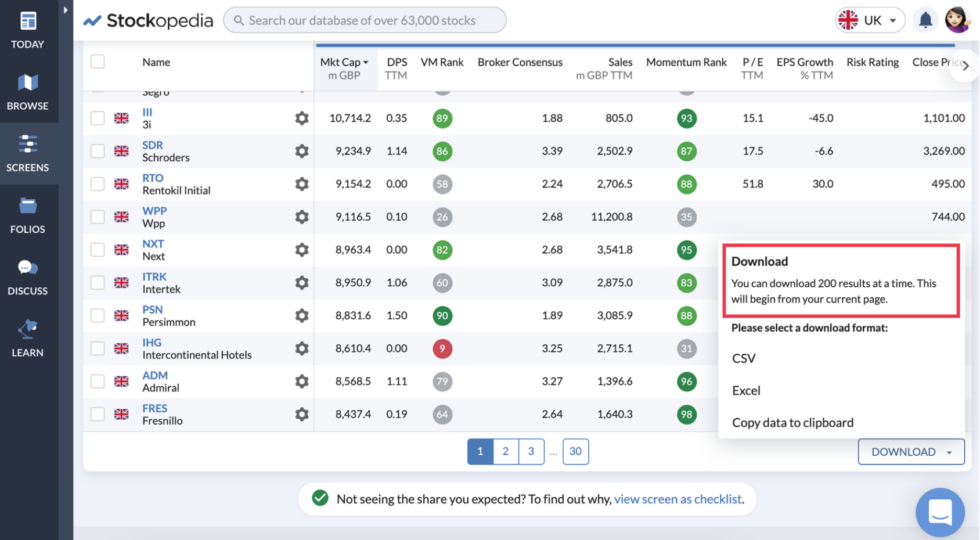This screenshot has height=540, width=980.
Task: Open gear settings for Schroders
Action: (x=302, y=151)
